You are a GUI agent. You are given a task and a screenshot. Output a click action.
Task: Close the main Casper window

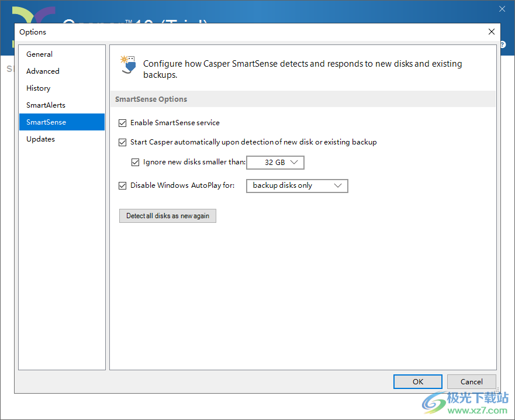tap(502, 9)
